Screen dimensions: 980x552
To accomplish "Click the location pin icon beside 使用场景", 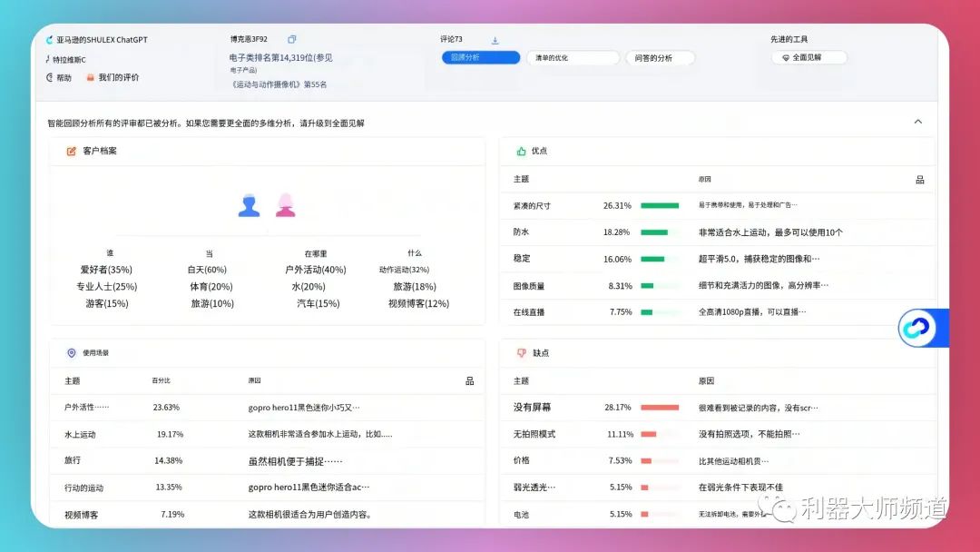I will click(71, 352).
